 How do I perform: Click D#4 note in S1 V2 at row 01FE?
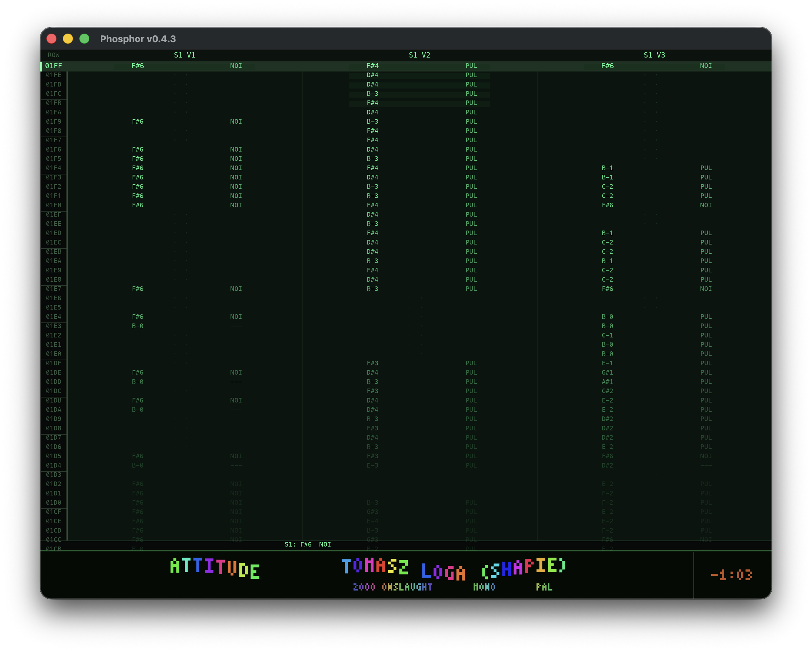click(372, 75)
